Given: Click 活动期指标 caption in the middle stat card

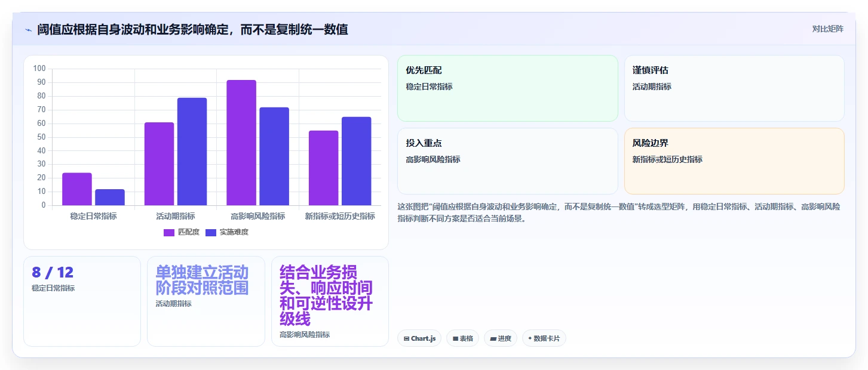Looking at the screenshot, I should pos(173,304).
